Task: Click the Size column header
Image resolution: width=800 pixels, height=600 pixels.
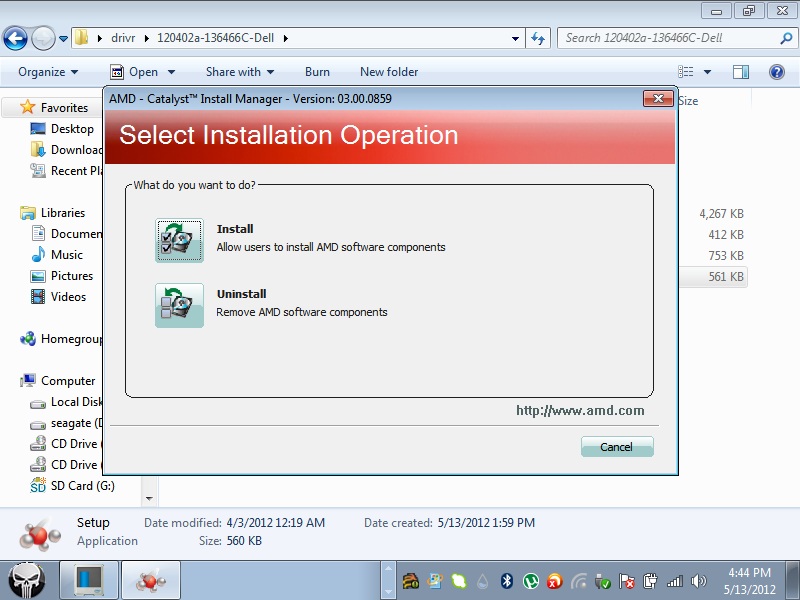Action: point(689,101)
